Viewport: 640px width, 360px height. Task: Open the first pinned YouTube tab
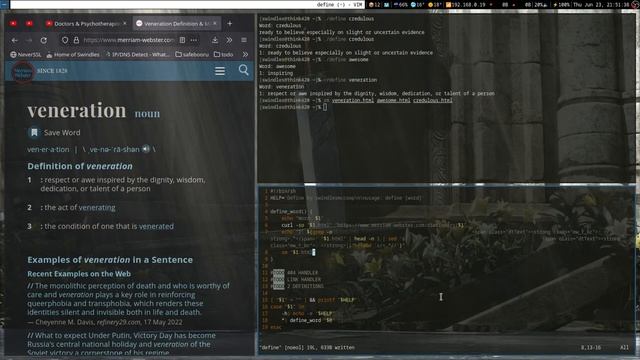coord(13,24)
